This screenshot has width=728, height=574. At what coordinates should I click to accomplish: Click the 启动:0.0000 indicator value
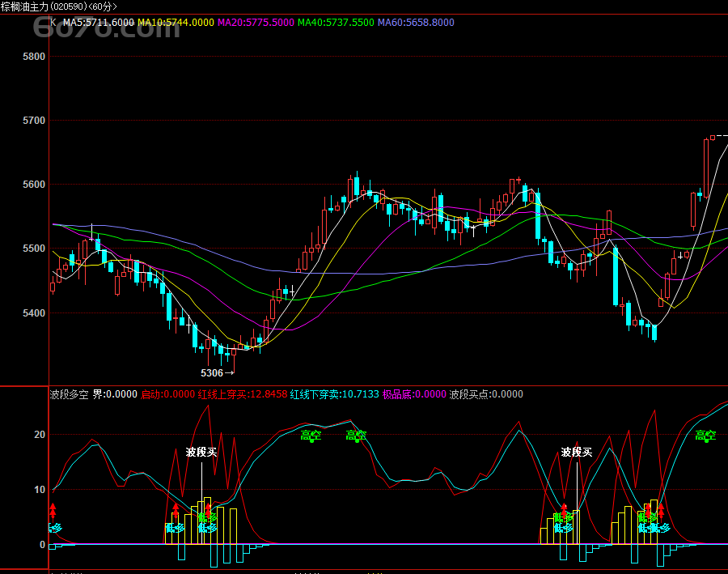point(167,394)
